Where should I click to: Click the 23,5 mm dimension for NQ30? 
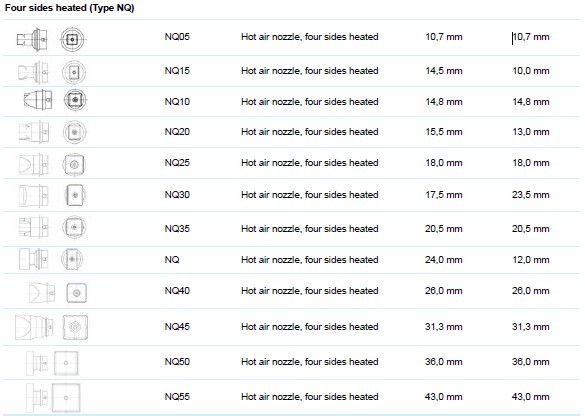(531, 194)
